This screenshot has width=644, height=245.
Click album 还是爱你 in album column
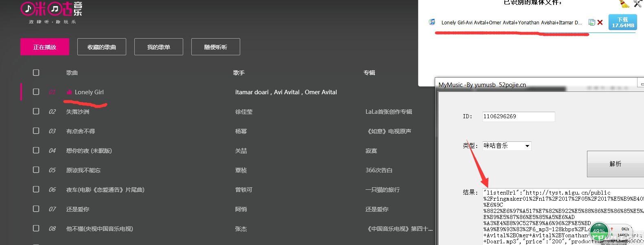(377, 209)
